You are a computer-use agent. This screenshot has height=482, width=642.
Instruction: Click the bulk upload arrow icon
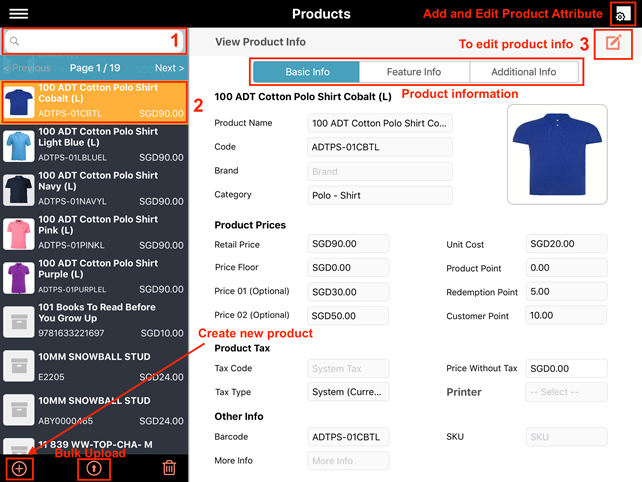[x=94, y=468]
